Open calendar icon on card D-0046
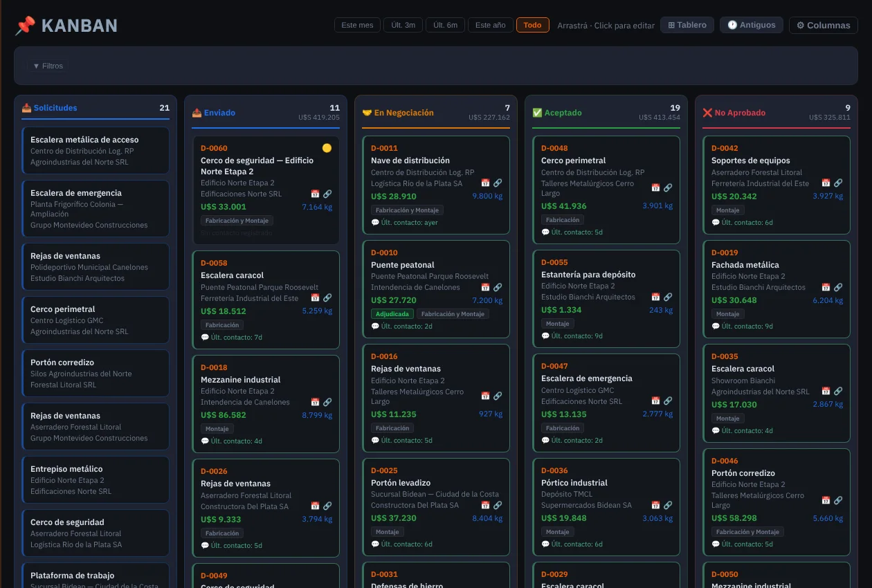This screenshot has height=588, width=872. pyautogui.click(x=826, y=500)
